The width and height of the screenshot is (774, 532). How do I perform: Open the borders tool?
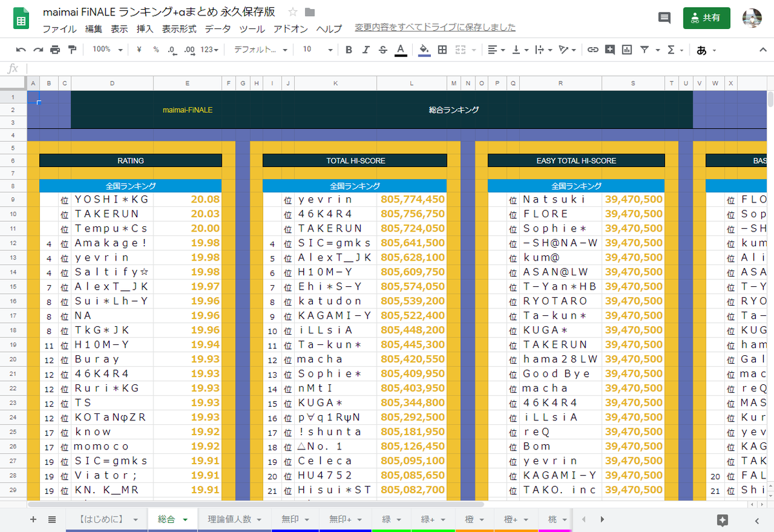(442, 50)
